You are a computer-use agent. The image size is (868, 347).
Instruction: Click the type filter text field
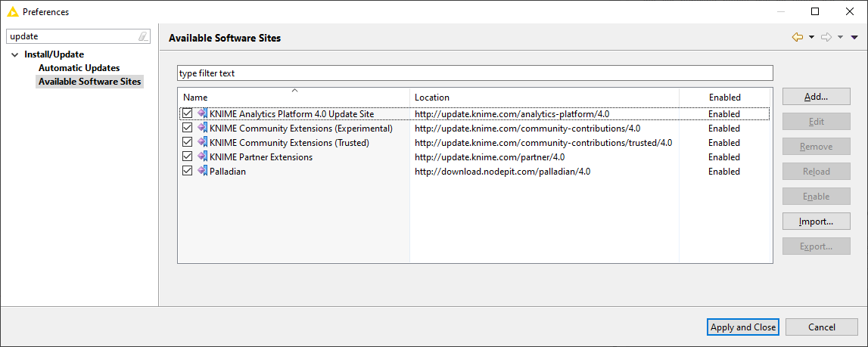click(x=474, y=73)
